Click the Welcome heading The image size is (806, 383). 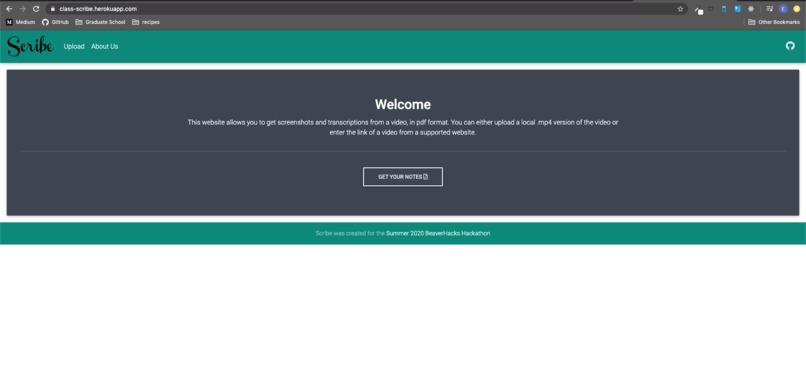click(402, 104)
